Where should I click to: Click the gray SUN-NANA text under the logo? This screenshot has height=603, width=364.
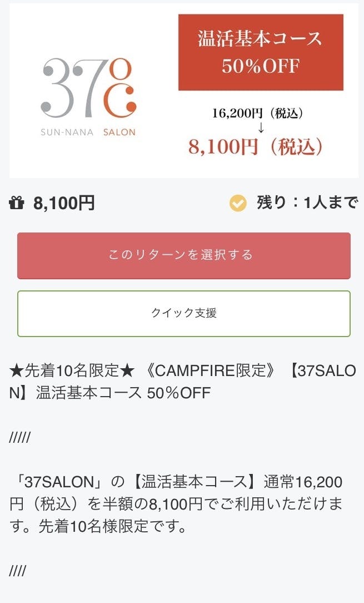(67, 132)
